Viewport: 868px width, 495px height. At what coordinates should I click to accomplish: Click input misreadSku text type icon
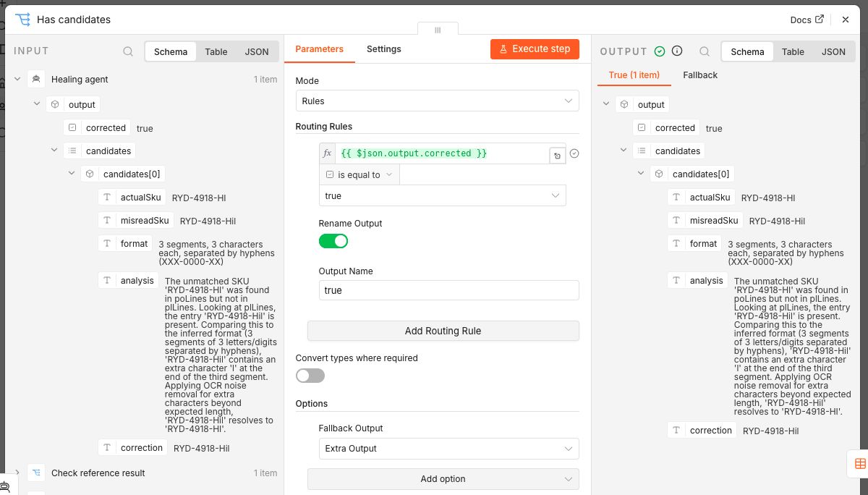tap(108, 220)
